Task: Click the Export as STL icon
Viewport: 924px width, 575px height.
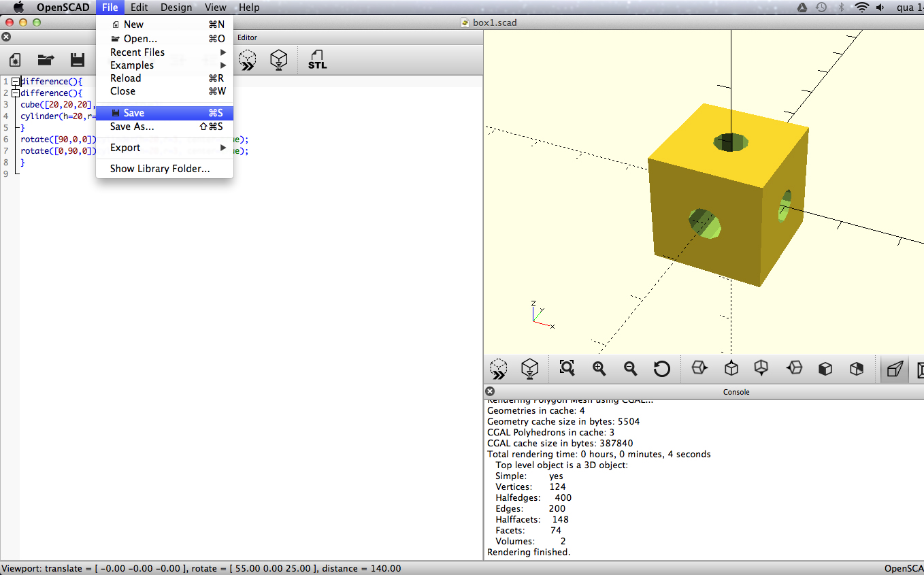Action: point(317,60)
